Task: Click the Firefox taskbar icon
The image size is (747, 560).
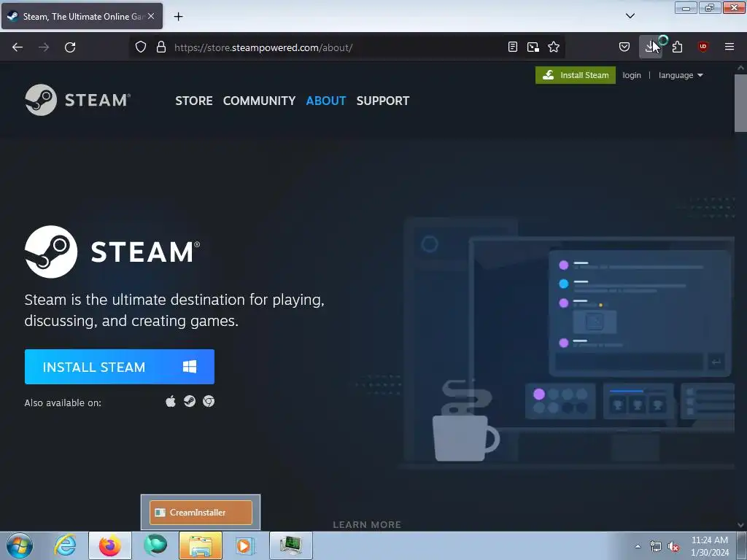Action: (x=110, y=545)
